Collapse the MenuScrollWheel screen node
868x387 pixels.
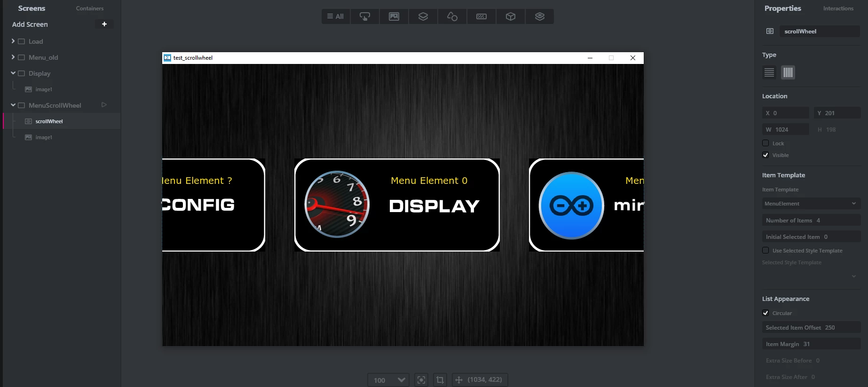[13, 105]
